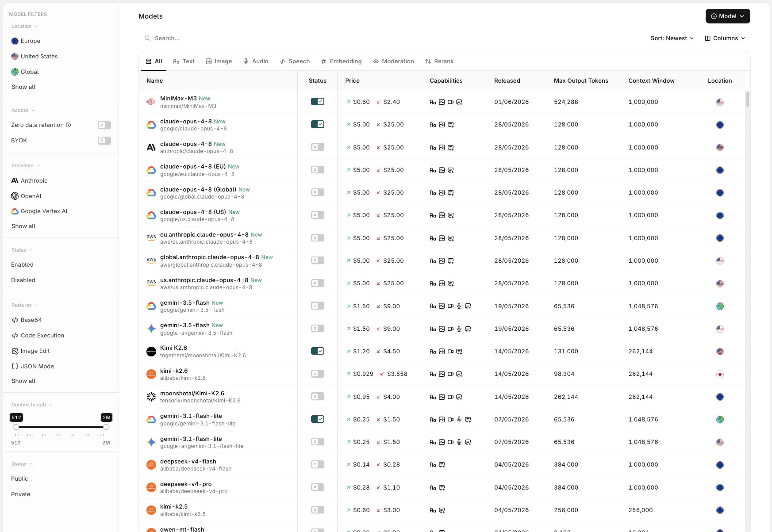Click the text capability icon for kimi-k2.5
Screen dimensions: 772x532
pos(433,510)
